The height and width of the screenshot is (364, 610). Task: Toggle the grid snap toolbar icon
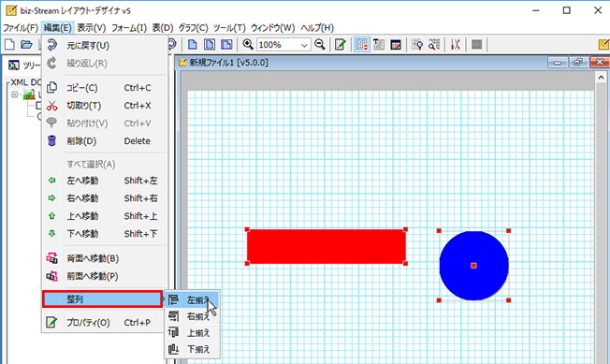(x=361, y=44)
